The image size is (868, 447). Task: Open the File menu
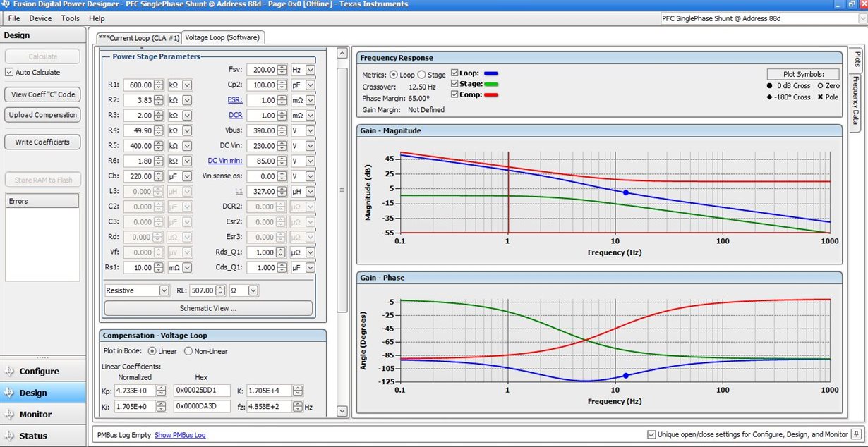click(14, 18)
